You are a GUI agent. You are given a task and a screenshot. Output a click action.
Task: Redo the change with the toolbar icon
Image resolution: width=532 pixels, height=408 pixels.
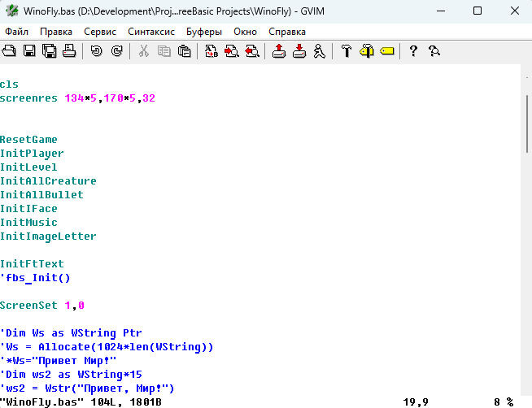116,51
